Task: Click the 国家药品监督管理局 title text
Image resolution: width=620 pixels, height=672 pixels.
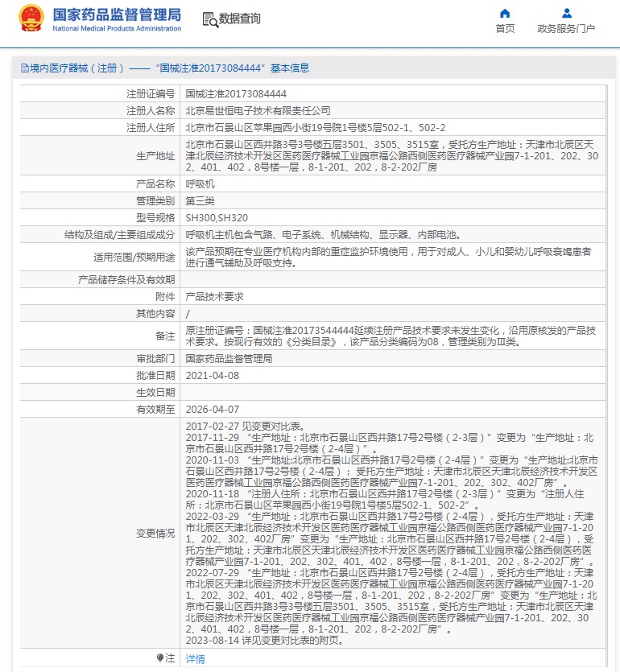Action: 117,14
